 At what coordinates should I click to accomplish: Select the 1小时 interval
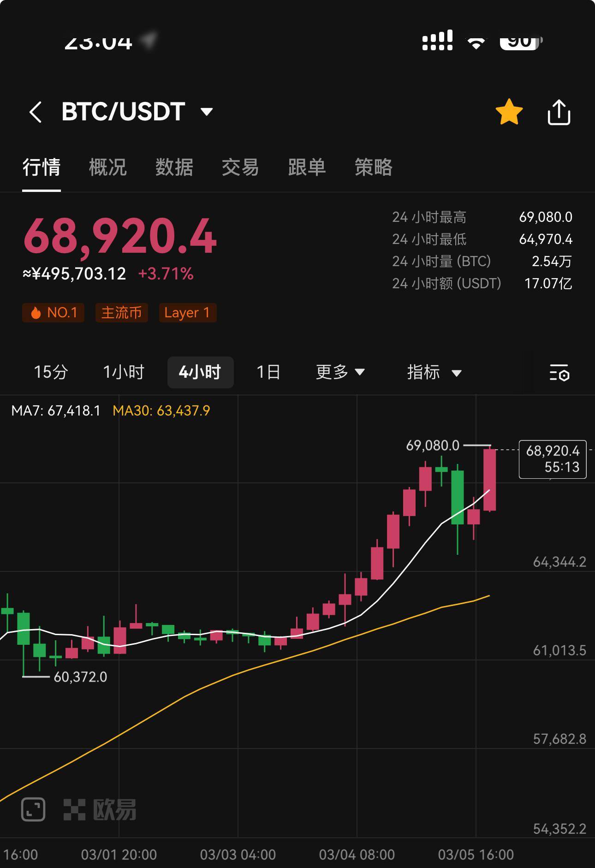pos(124,372)
